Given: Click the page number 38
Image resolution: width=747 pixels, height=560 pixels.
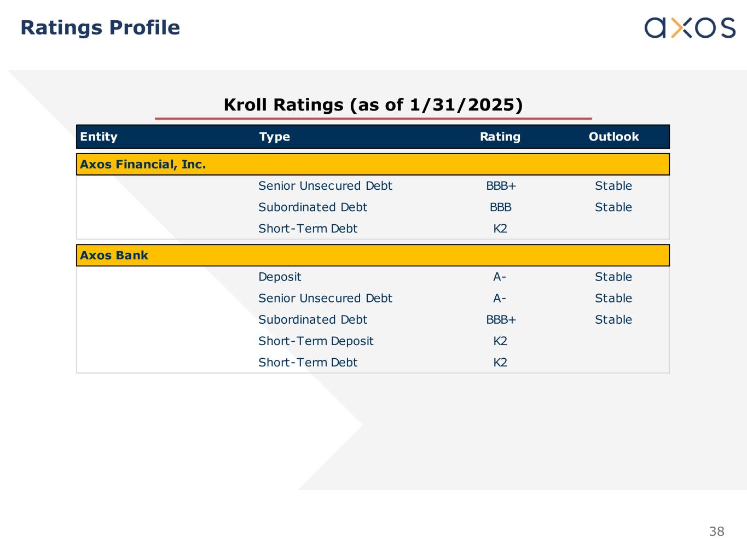Looking at the screenshot, I should point(716,532).
